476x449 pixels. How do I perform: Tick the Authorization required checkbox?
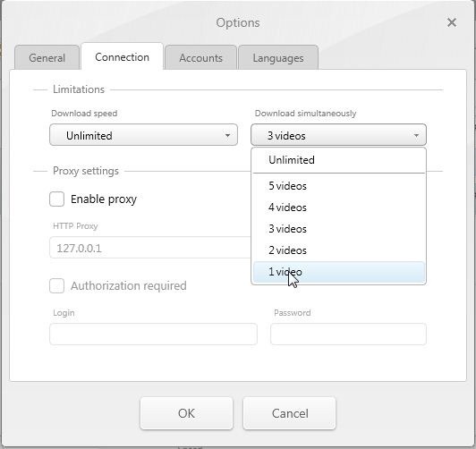click(56, 285)
